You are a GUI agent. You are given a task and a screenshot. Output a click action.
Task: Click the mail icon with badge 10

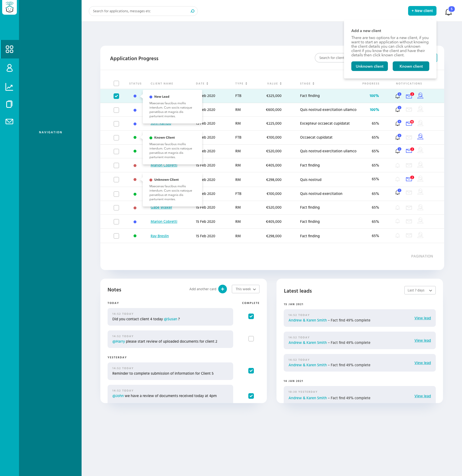(x=409, y=123)
